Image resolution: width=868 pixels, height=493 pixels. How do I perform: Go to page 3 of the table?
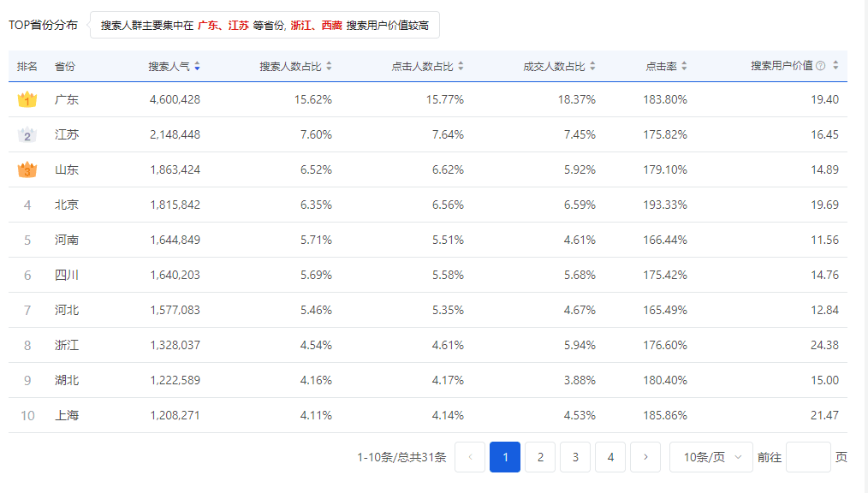tap(575, 457)
